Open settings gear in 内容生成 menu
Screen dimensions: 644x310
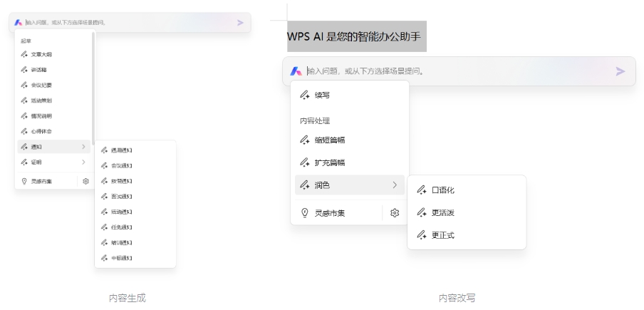(x=85, y=181)
